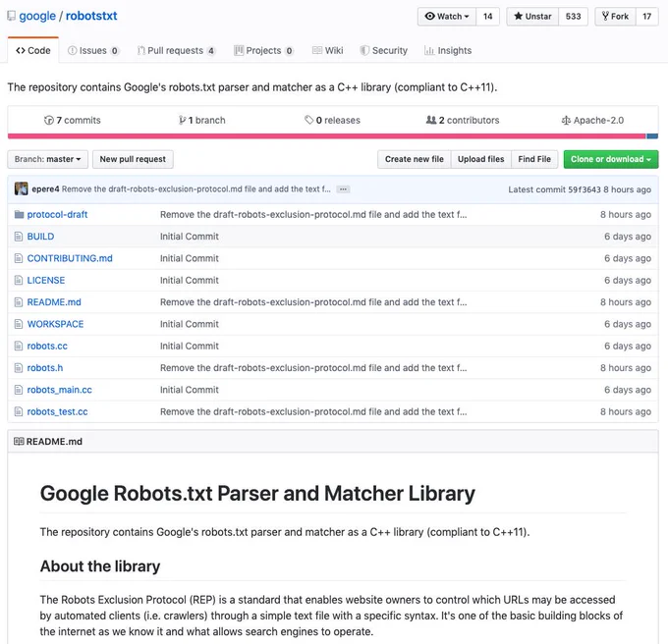Click the file icon next to robots_test.cc

click(19, 411)
